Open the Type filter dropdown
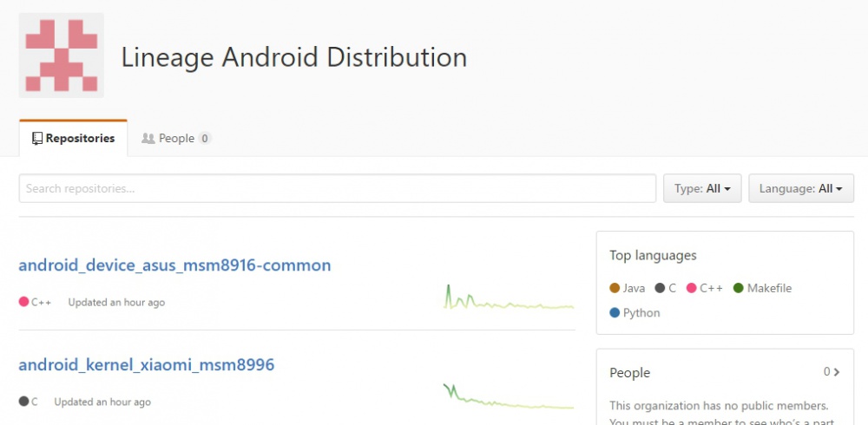 701,188
